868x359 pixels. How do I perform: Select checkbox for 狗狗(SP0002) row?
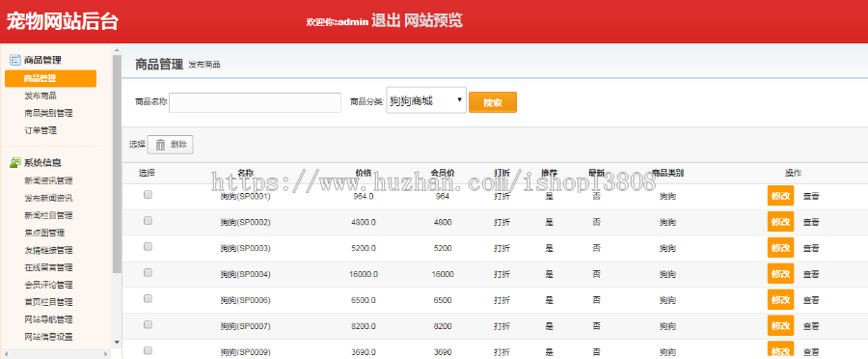(148, 220)
